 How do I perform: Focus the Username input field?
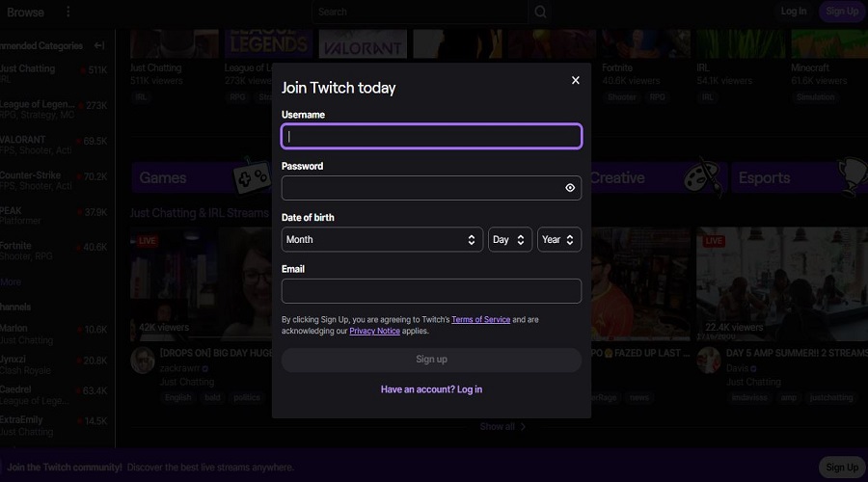click(x=431, y=136)
